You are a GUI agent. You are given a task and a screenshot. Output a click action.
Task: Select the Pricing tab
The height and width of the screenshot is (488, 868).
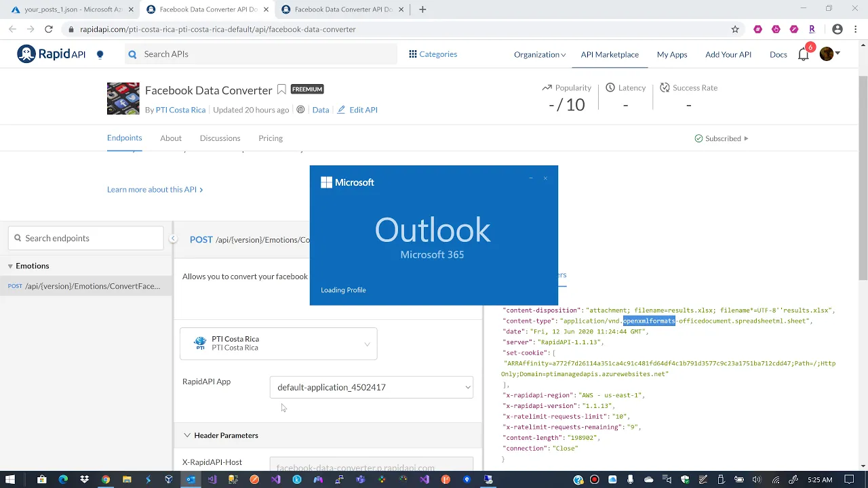pyautogui.click(x=271, y=138)
